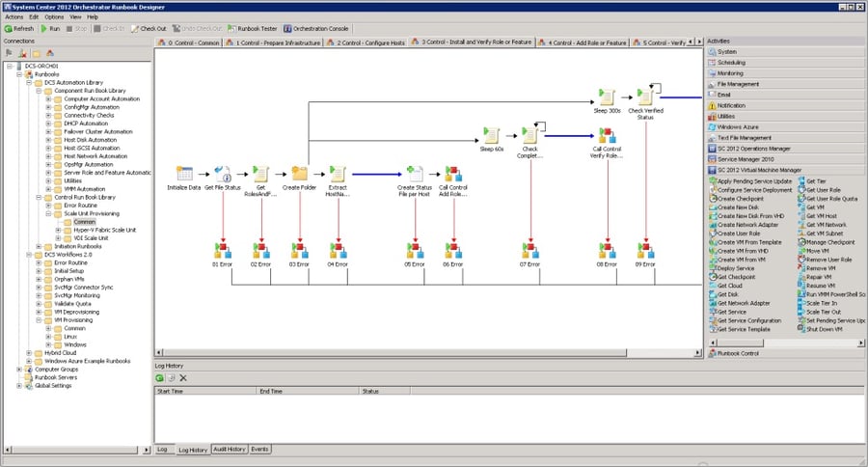The image size is (868, 467).
Task: Expand the Failover Cluster Automation folder
Action: (x=48, y=132)
